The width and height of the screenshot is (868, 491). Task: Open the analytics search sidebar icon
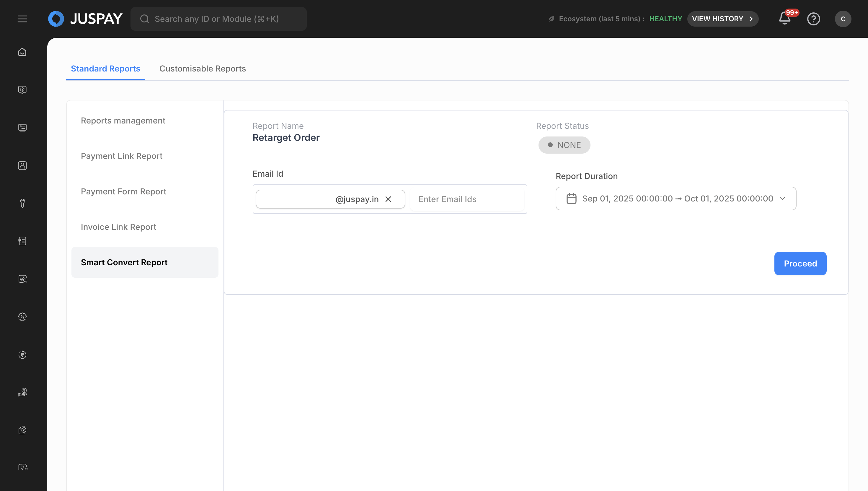coord(22,279)
